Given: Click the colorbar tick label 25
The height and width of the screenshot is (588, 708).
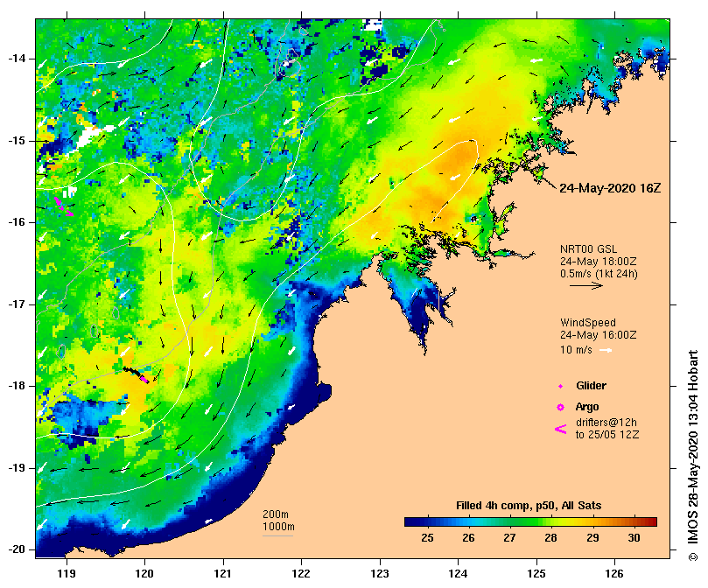Looking at the screenshot, I should tap(427, 538).
